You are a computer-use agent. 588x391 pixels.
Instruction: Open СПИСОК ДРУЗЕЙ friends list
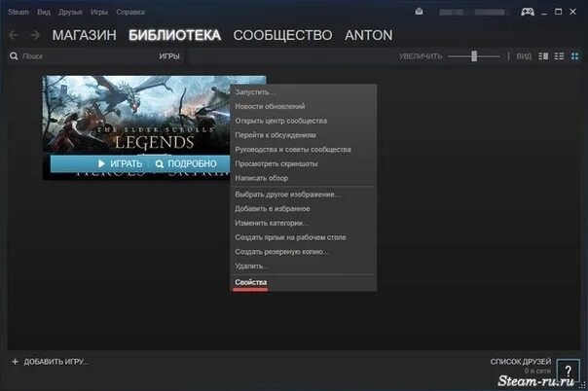pyautogui.click(x=521, y=362)
